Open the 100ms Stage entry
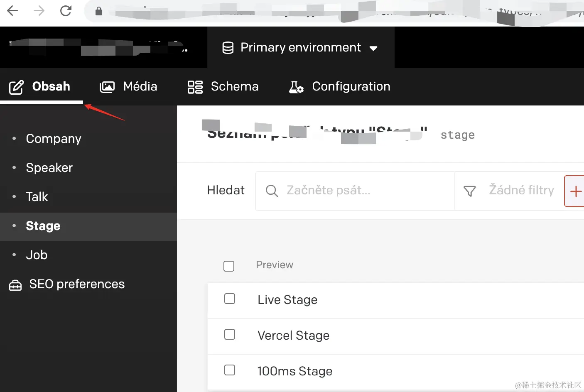Image resolution: width=584 pixels, height=392 pixels. 295,371
